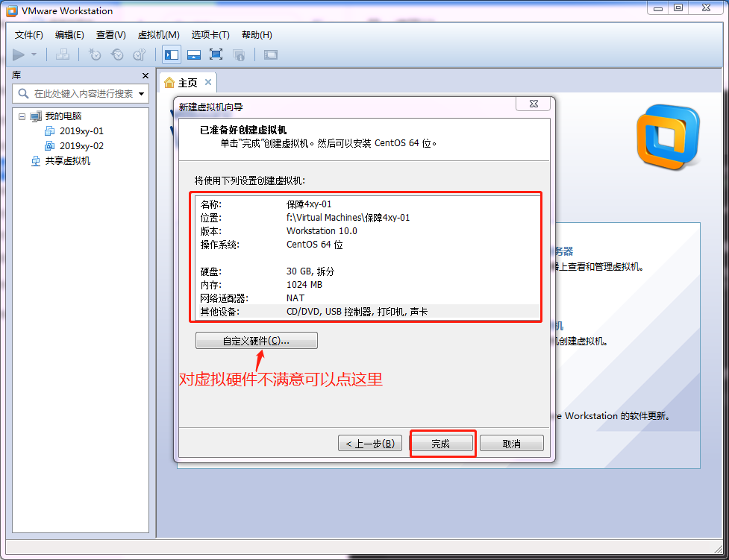This screenshot has height=560, width=729.
Task: Close the 主页 tab
Action: click(208, 82)
